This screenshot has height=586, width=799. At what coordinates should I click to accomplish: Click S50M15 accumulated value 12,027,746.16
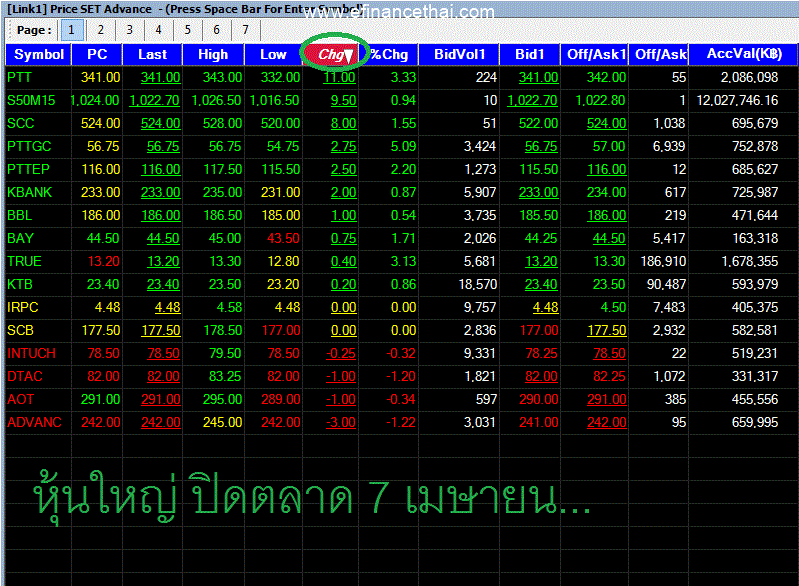(x=737, y=100)
